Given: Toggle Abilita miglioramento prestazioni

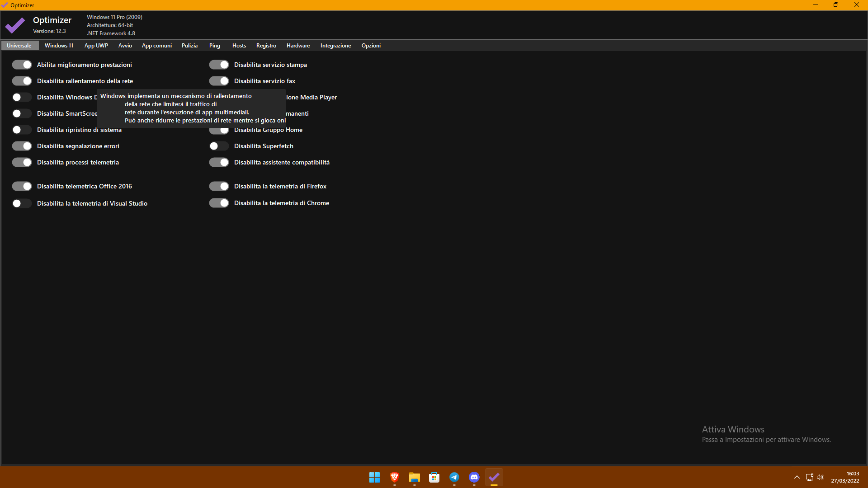Looking at the screenshot, I should tap(22, 65).
